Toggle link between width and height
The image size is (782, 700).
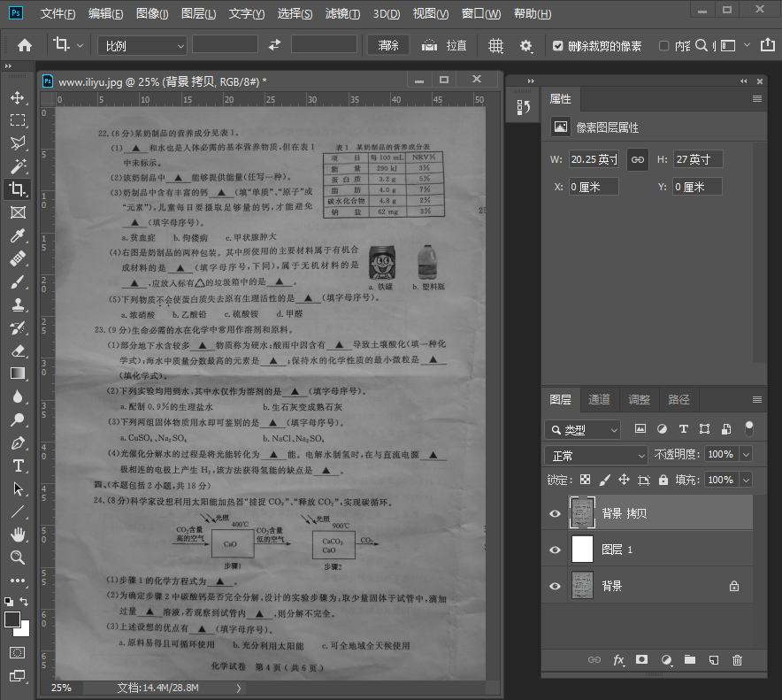[x=638, y=159]
